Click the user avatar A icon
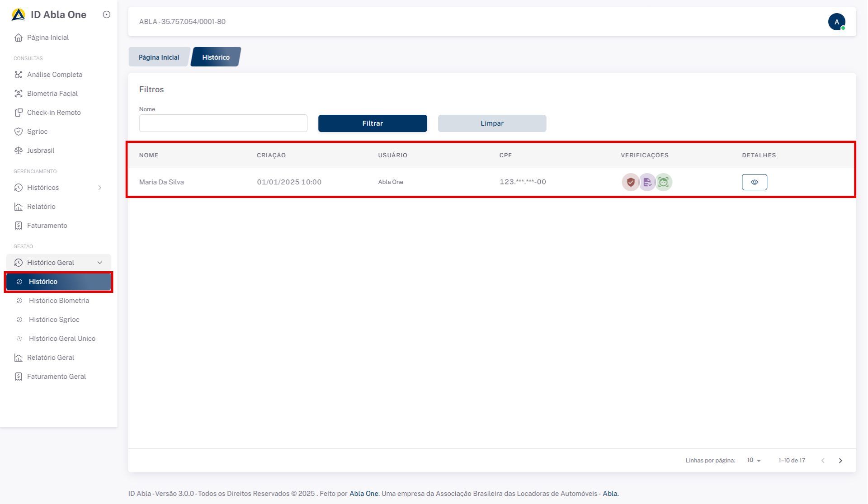Image resolution: width=868 pixels, height=504 pixels. [x=836, y=22]
